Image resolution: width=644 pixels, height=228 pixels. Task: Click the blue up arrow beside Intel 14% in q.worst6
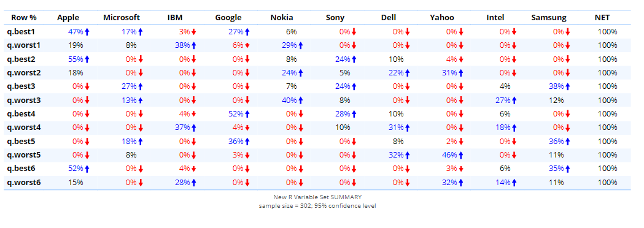514,183
